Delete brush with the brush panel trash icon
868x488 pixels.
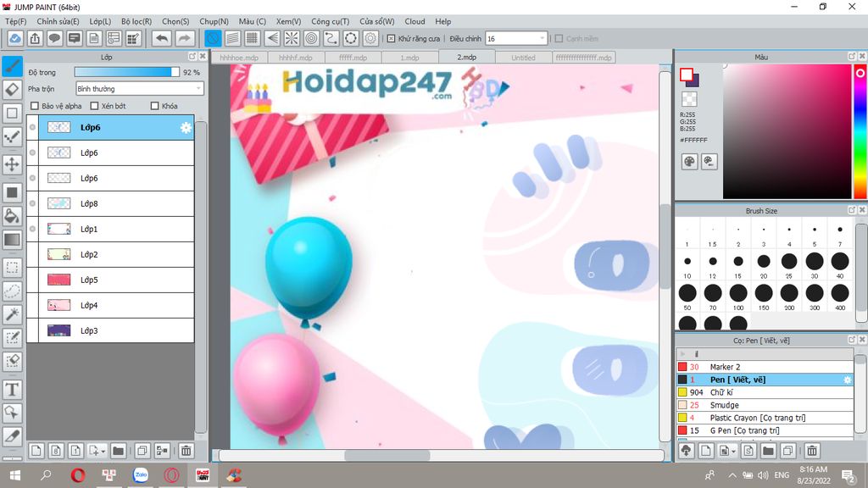coord(811,451)
